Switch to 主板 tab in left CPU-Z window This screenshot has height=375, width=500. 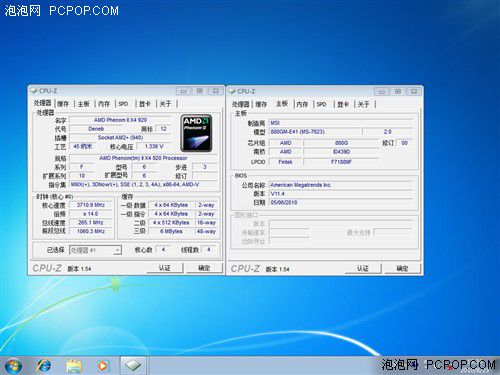[83, 104]
